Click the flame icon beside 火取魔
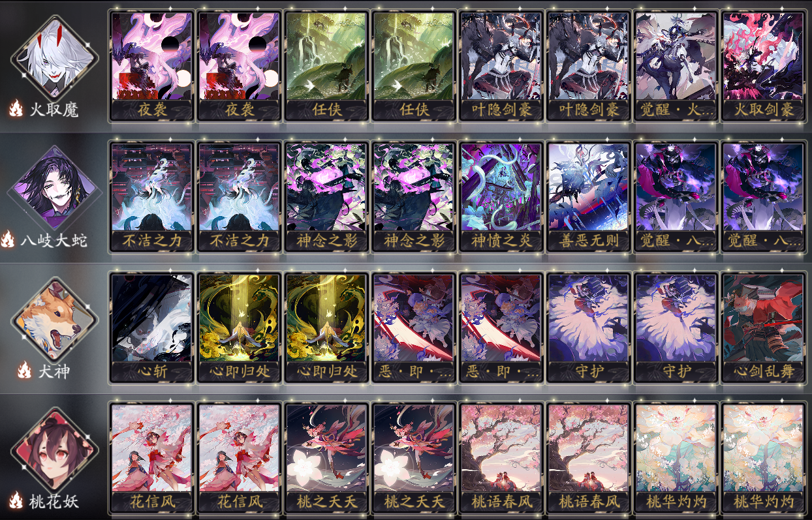The height and width of the screenshot is (520, 812). (16, 109)
